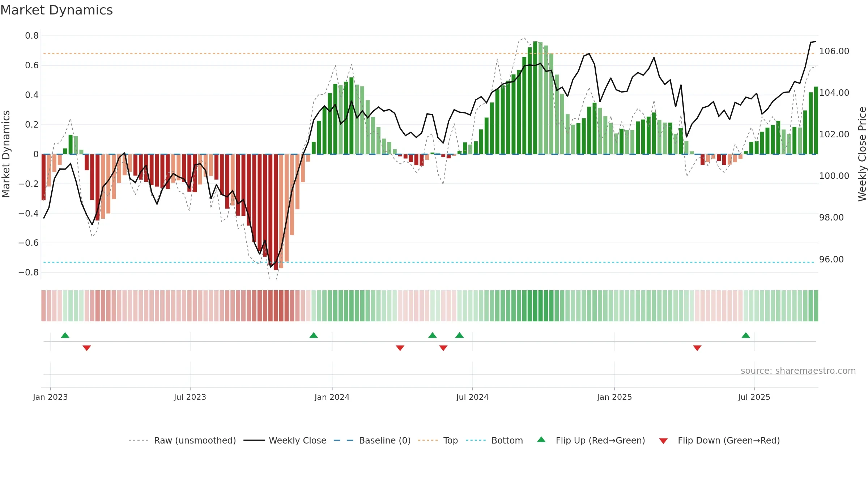Toggle the Raw (unsmoothed) legend entry
The height and width of the screenshot is (488, 868).
[x=182, y=440]
